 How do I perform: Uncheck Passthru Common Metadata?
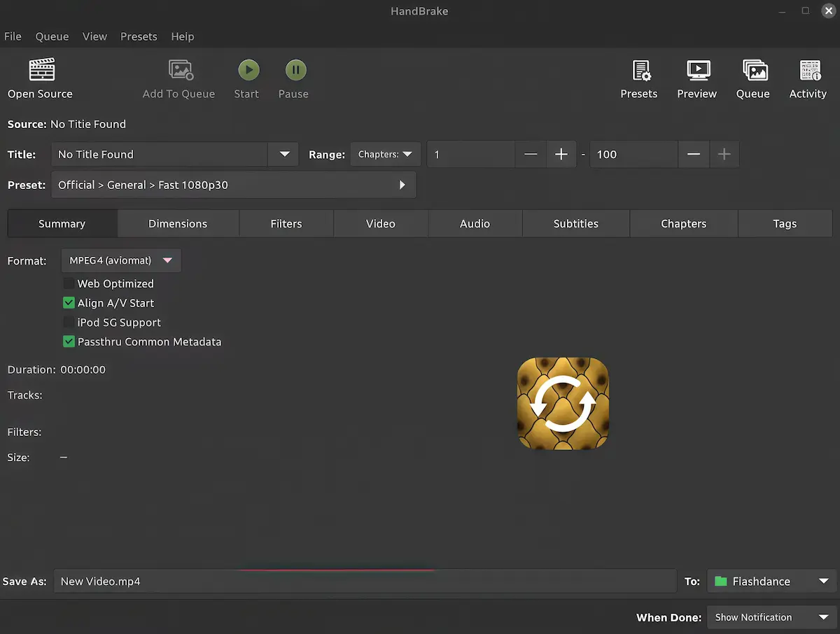tap(68, 341)
